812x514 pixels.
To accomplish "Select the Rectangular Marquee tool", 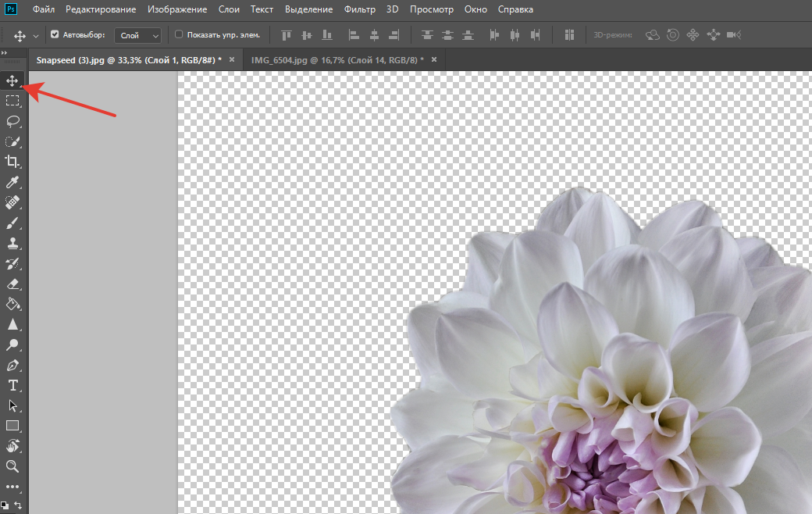I will click(12, 101).
